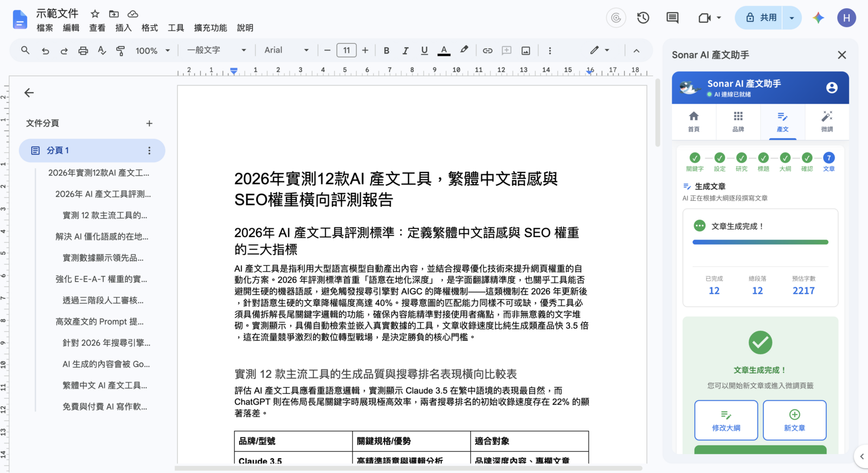The height and width of the screenshot is (473, 868).
Task: Redo the last action
Action: (x=64, y=50)
